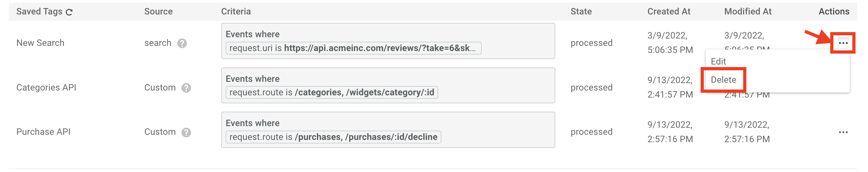Screen dimensions: 868x172
Task: Click the /purchases route criteria chip
Action: pos(333,137)
